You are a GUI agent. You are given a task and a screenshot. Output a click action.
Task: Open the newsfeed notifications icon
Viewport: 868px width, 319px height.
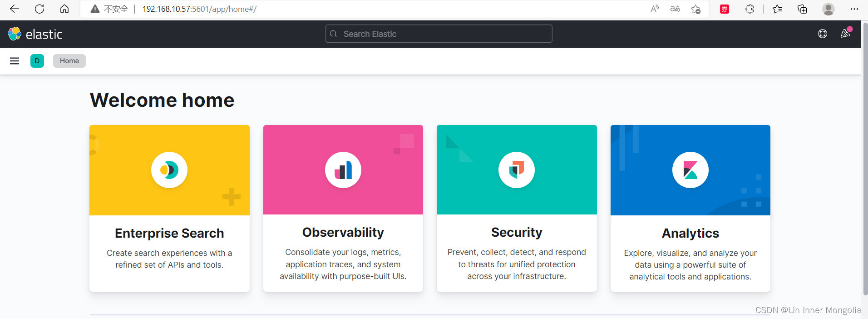pyautogui.click(x=845, y=34)
